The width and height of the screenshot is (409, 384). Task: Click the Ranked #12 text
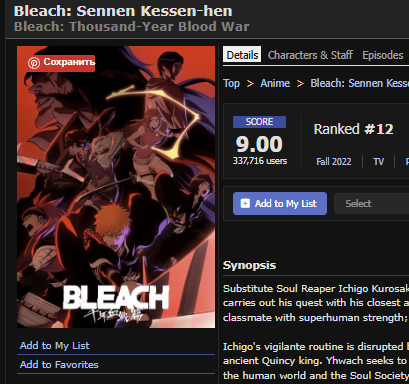[353, 129]
